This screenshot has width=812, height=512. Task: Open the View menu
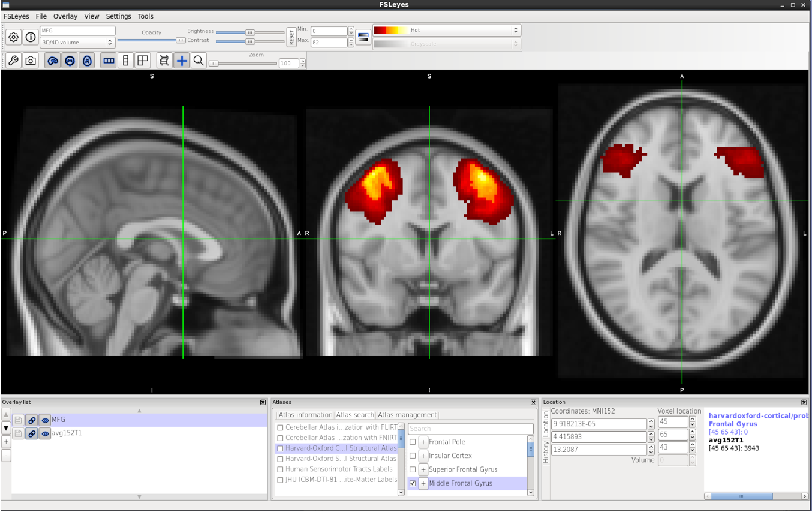click(x=92, y=16)
